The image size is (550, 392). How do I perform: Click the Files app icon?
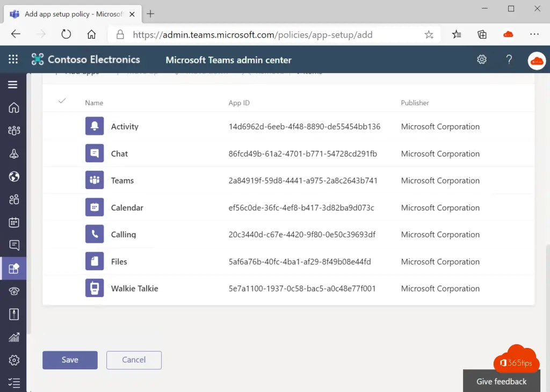click(x=95, y=261)
